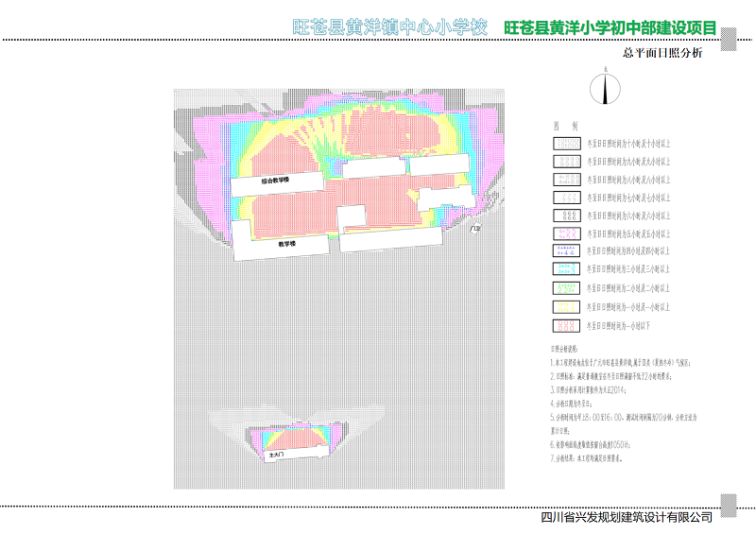This screenshot has width=756, height=534.
Task: Click the 综合教学楼 building label
Action: point(275,180)
